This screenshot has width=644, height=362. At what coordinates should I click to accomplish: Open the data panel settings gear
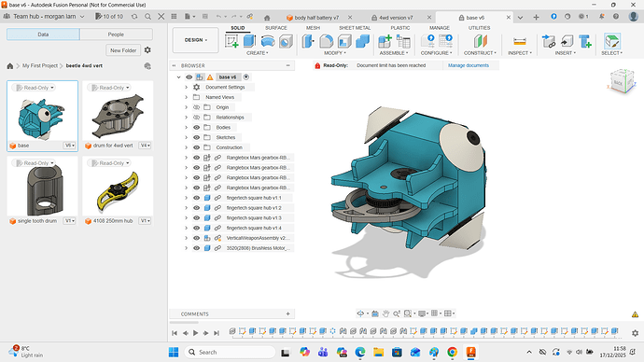(x=147, y=50)
